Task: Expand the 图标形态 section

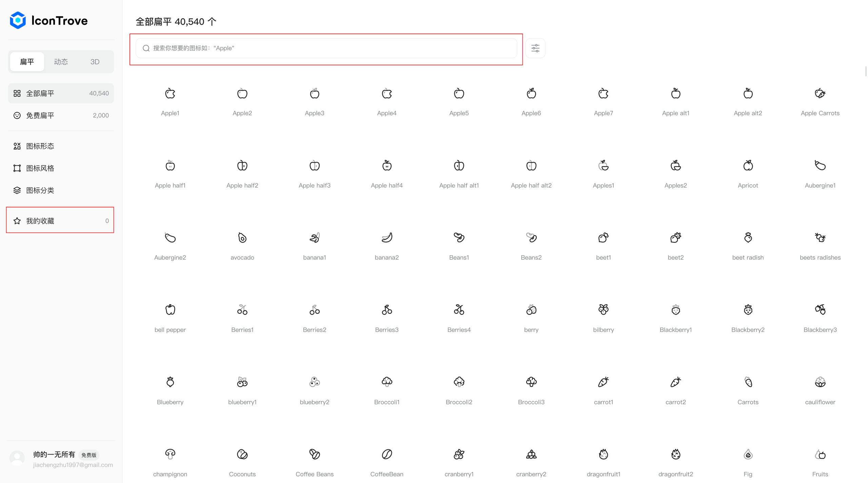Action: click(61, 146)
